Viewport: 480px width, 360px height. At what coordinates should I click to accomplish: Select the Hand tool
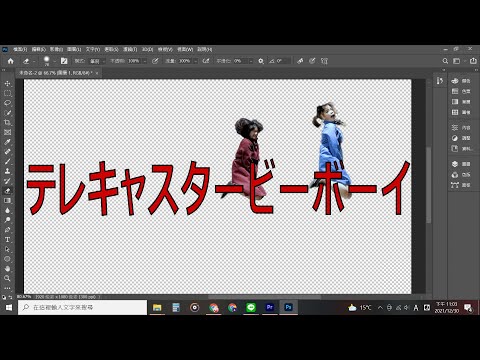[7, 268]
